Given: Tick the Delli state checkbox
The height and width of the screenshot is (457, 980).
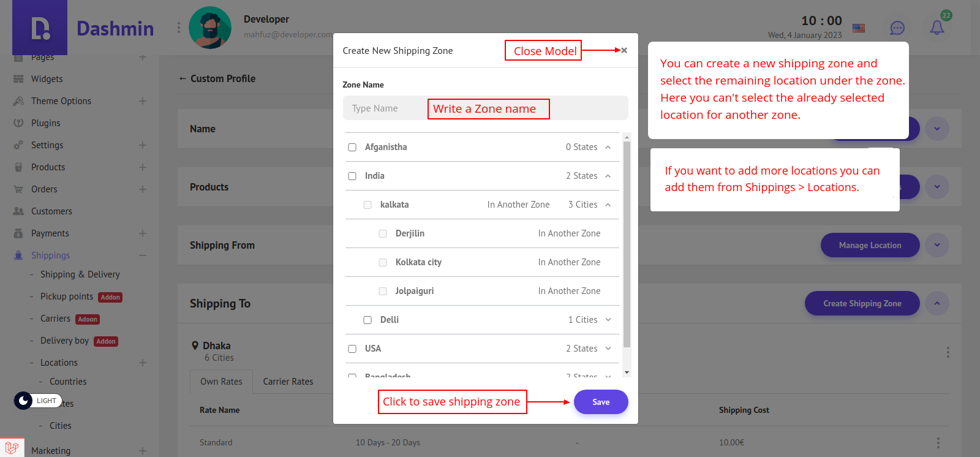Looking at the screenshot, I should pyautogui.click(x=367, y=320).
